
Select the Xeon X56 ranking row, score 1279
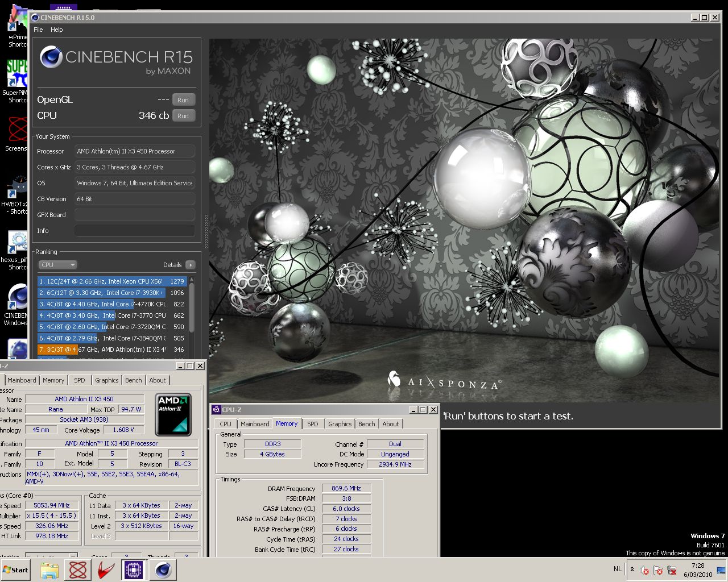112,281
